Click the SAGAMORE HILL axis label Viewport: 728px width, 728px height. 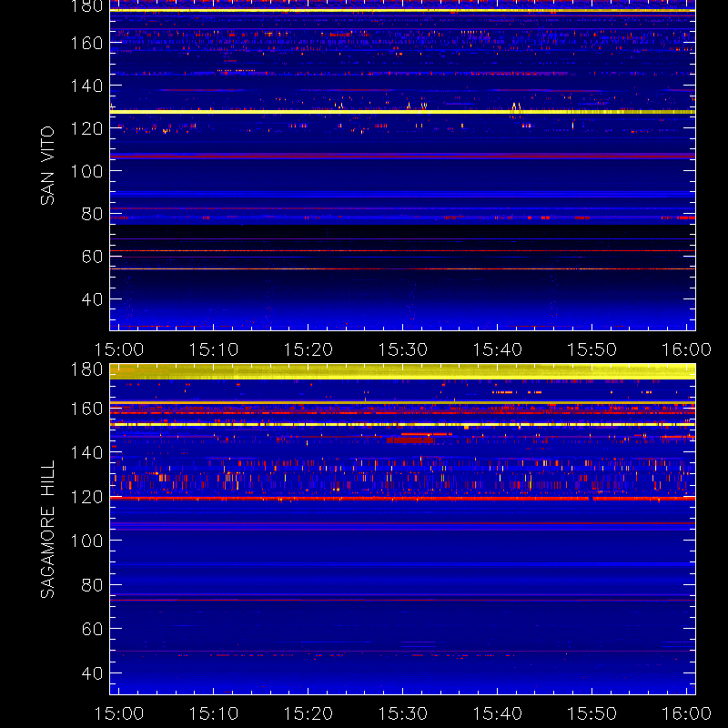[x=47, y=529]
